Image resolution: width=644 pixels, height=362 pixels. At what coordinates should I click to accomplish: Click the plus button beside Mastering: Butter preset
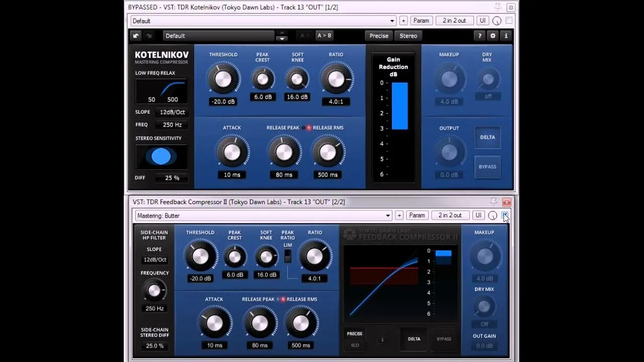[x=399, y=215]
